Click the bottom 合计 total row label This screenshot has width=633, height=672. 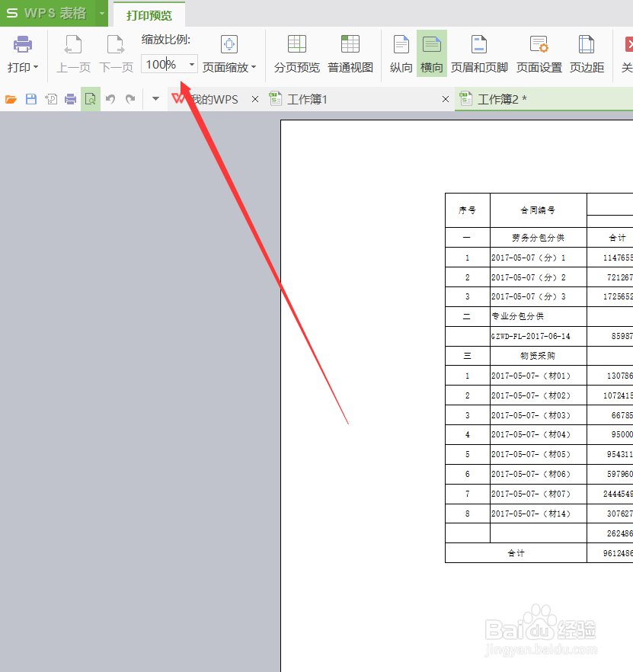tap(516, 553)
